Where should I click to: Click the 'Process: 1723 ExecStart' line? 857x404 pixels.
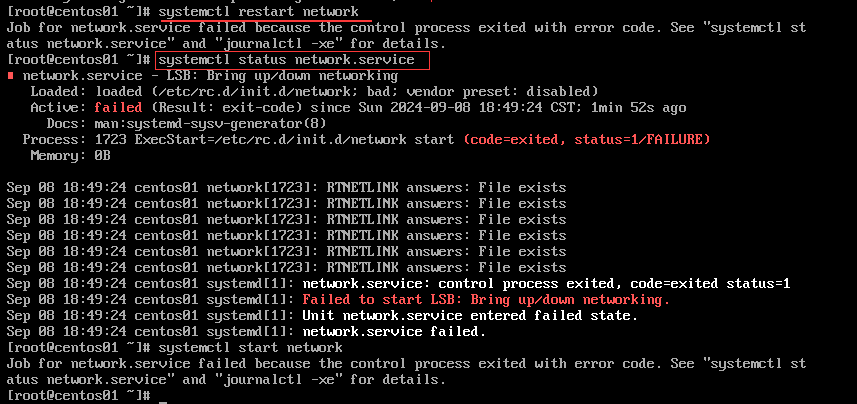click(366, 140)
